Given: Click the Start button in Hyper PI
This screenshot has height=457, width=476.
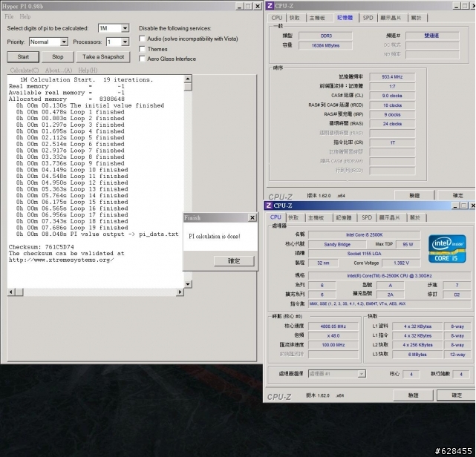Looking at the screenshot, I should pos(23,56).
